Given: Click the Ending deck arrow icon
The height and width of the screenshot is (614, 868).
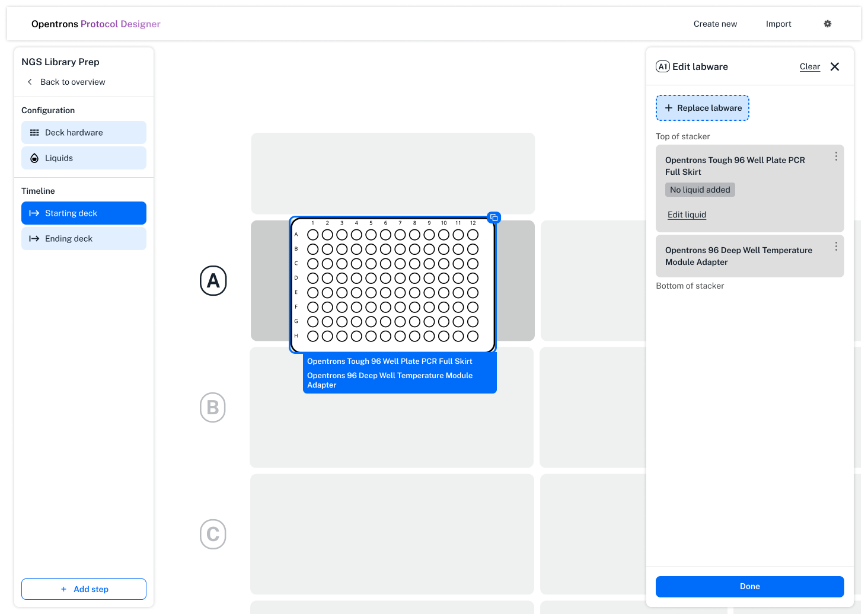Looking at the screenshot, I should pos(34,239).
